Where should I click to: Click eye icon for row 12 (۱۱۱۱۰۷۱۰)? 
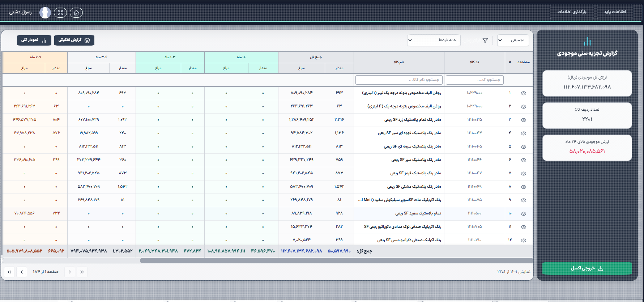(x=523, y=241)
